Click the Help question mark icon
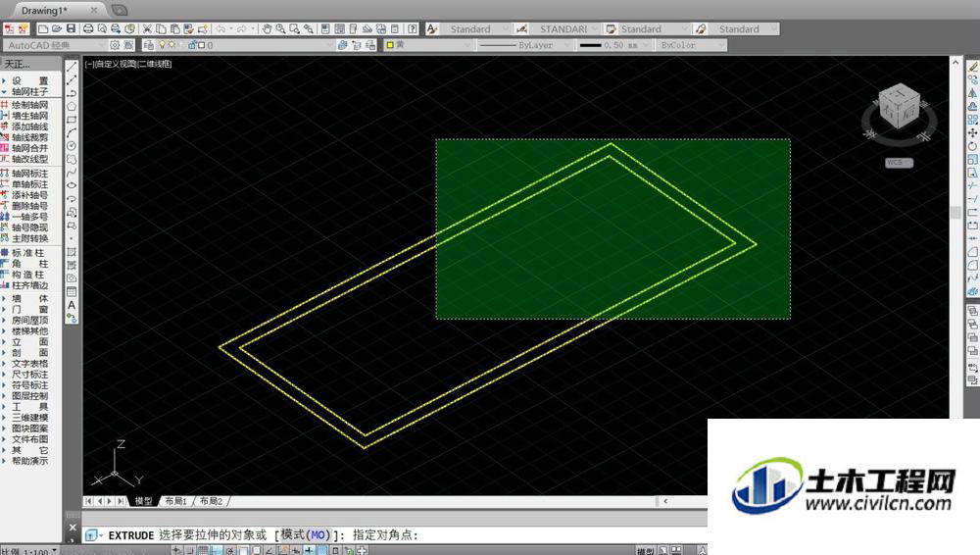The width and height of the screenshot is (980, 555). pos(413,28)
